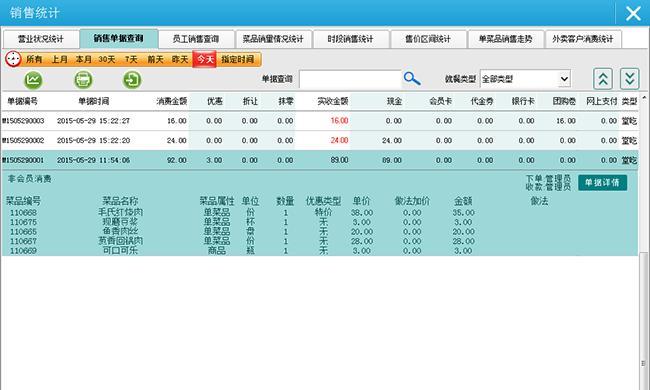Close the 销售统计 window
The height and width of the screenshot is (390, 650).
(633, 13)
